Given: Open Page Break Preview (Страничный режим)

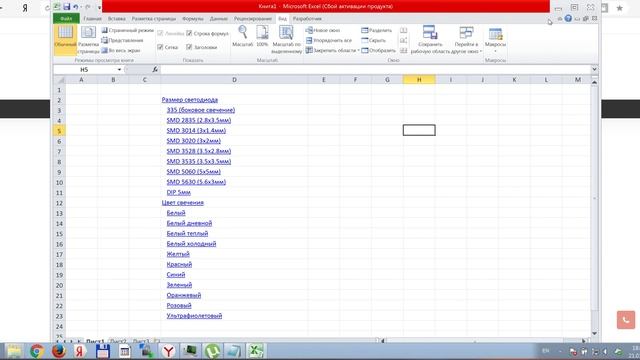Looking at the screenshot, I should pos(128,30).
